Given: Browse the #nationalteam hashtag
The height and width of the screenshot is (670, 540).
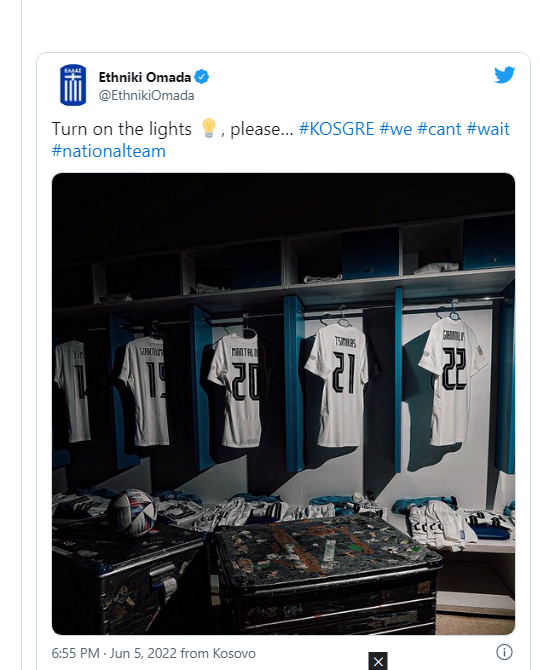Looking at the screenshot, I should pos(109,151).
